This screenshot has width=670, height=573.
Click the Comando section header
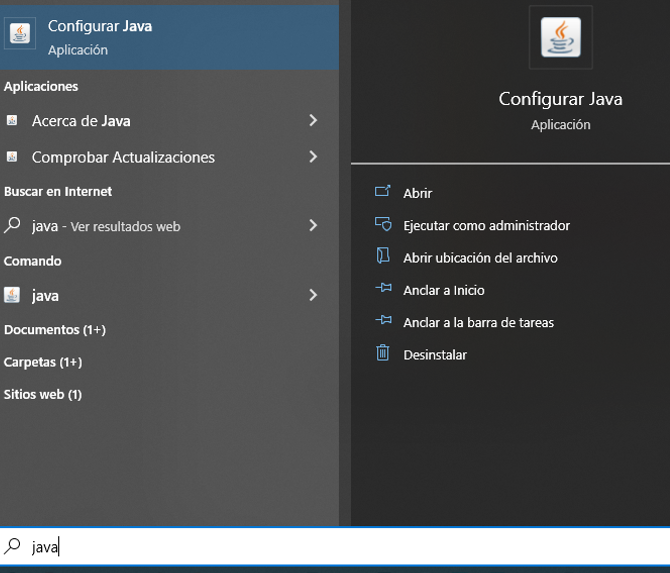point(32,261)
